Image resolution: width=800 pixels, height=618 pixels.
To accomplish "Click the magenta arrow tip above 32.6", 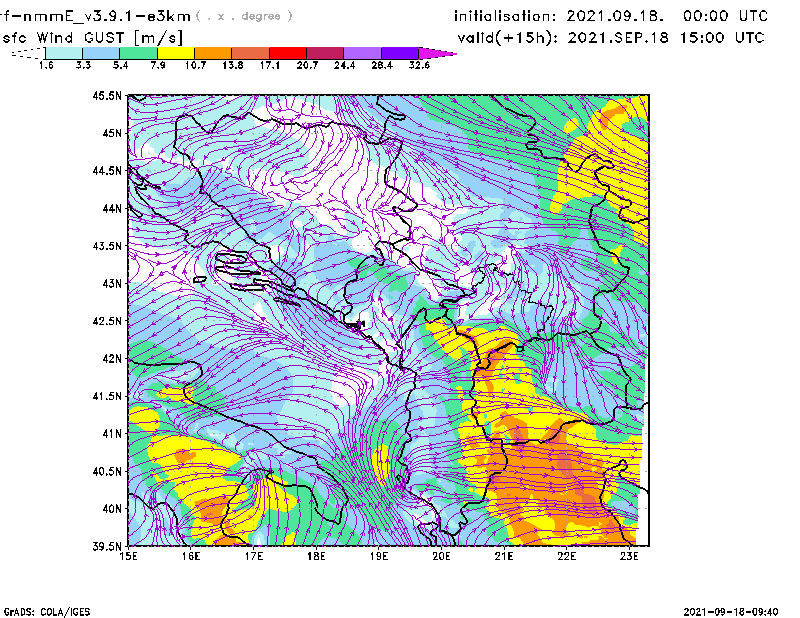I will (x=437, y=53).
